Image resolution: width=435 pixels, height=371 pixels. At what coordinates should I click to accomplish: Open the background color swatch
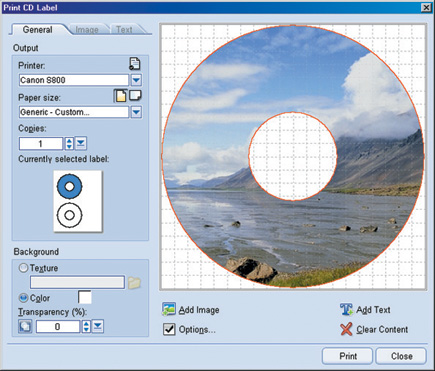(x=85, y=297)
